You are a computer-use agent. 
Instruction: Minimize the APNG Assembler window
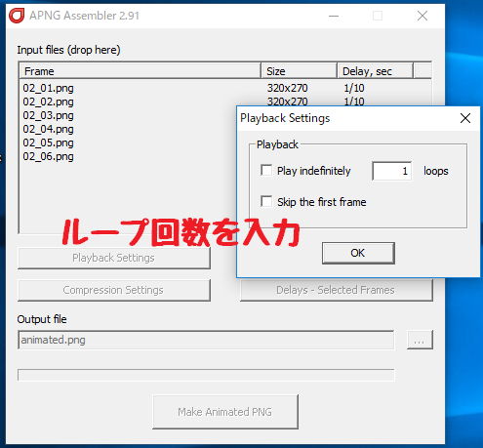click(x=334, y=16)
